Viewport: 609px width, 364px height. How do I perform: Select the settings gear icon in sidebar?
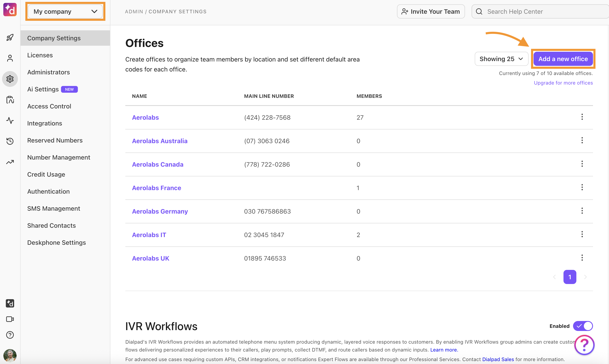[x=10, y=79]
